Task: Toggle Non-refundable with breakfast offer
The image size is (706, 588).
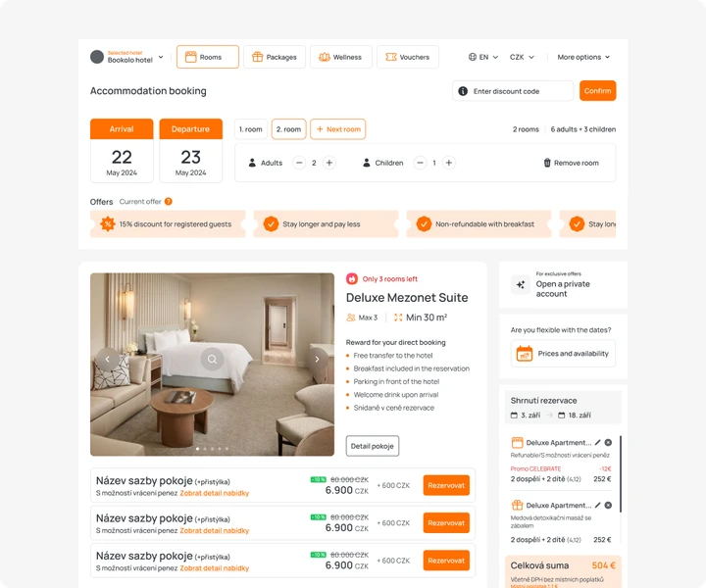Action: (x=479, y=224)
